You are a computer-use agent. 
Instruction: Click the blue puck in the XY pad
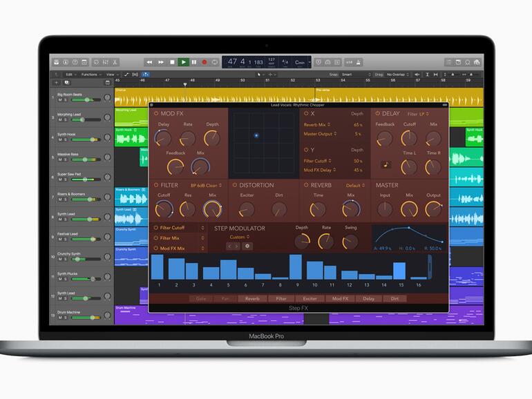point(256,135)
